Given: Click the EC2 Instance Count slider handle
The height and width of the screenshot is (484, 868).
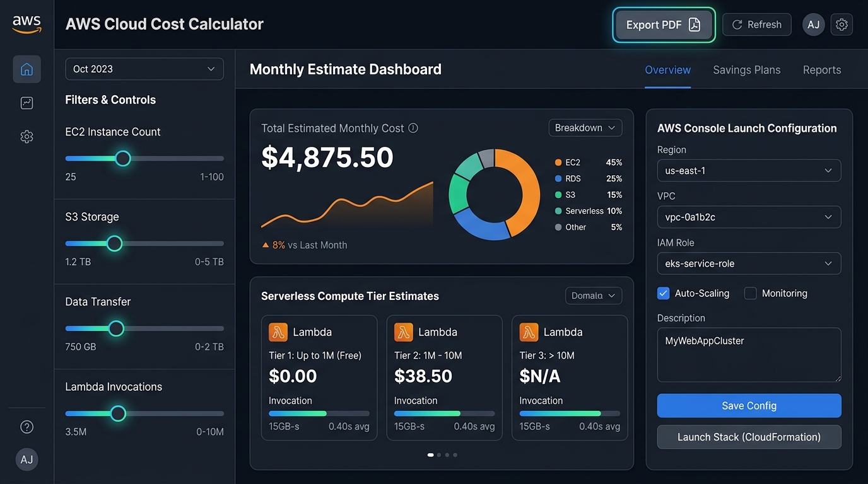Looking at the screenshot, I should (123, 158).
